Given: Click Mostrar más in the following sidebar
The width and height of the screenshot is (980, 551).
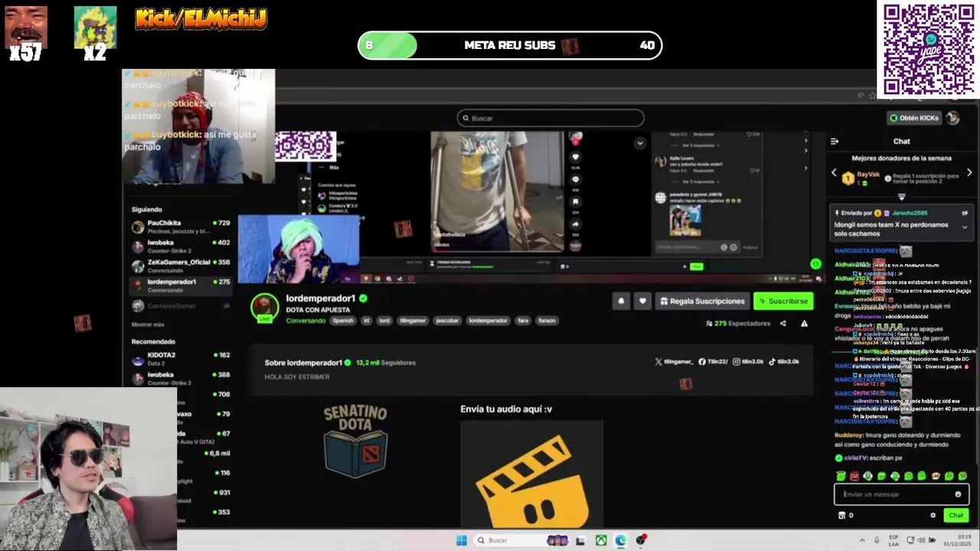Looking at the screenshot, I should click(147, 324).
